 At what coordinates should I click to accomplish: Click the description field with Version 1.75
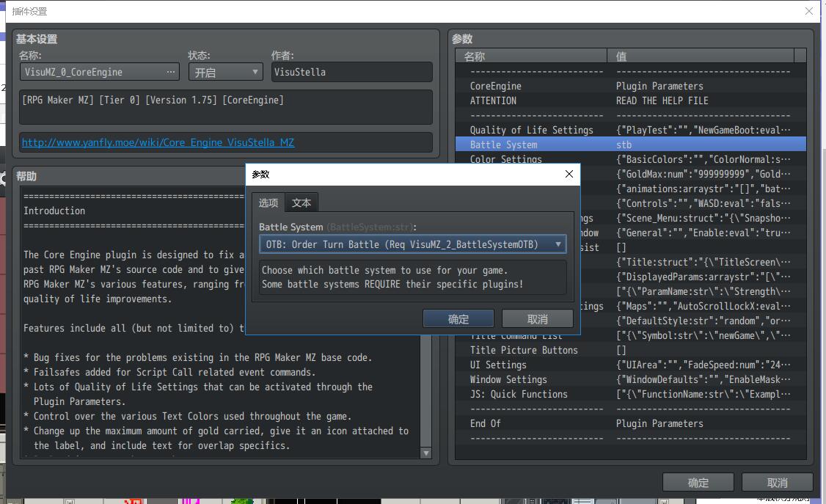[x=226, y=107]
